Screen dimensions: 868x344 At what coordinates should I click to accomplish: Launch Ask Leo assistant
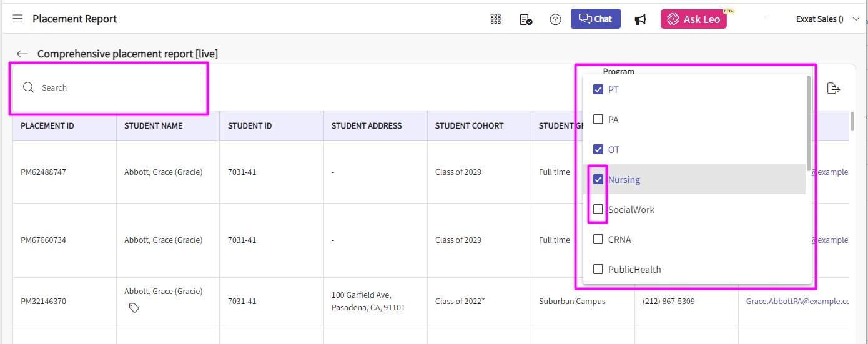click(x=693, y=19)
